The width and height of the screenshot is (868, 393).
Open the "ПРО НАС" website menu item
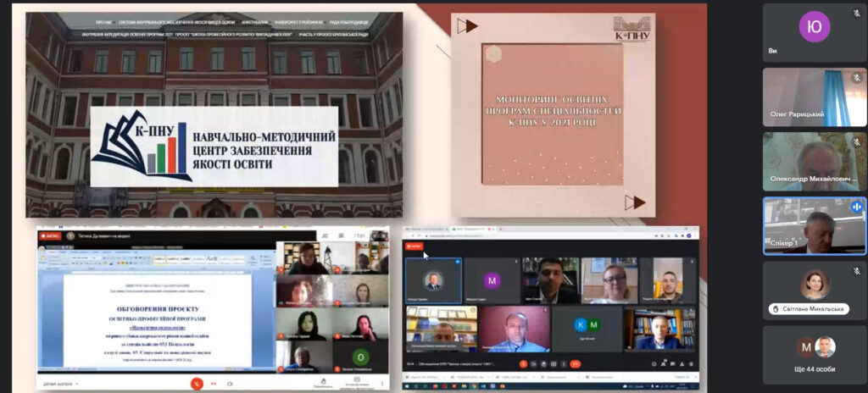[105, 22]
